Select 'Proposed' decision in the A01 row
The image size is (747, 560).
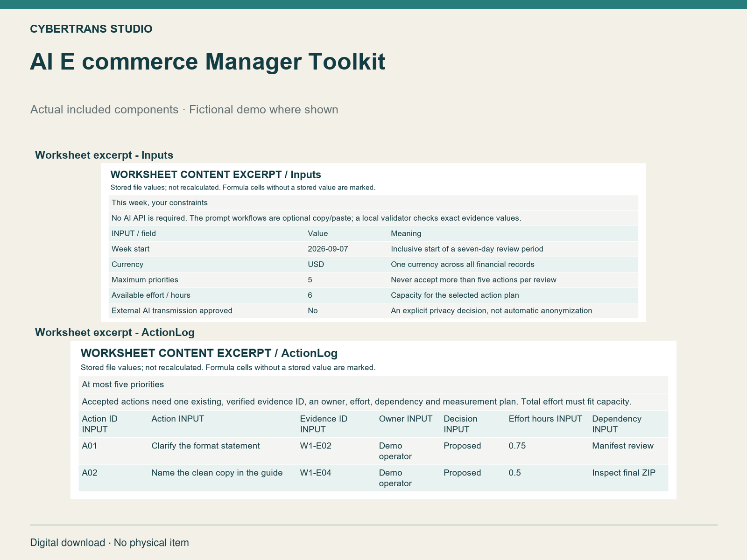[462, 446]
